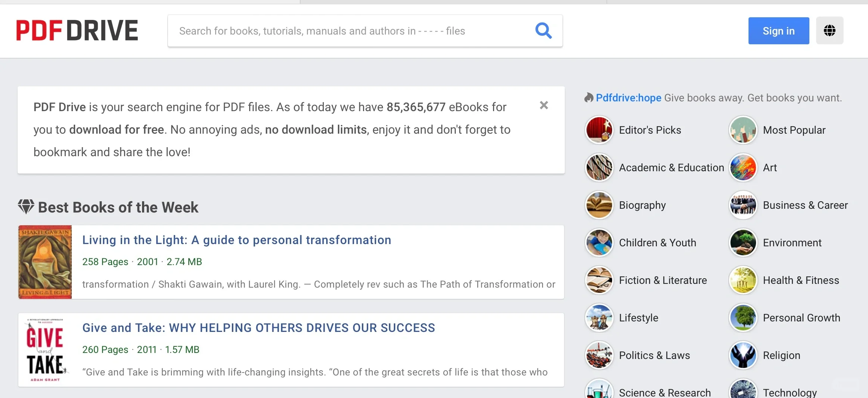Dismiss the PDF Drive info banner
Viewport: 868px width, 398px height.
tap(544, 105)
